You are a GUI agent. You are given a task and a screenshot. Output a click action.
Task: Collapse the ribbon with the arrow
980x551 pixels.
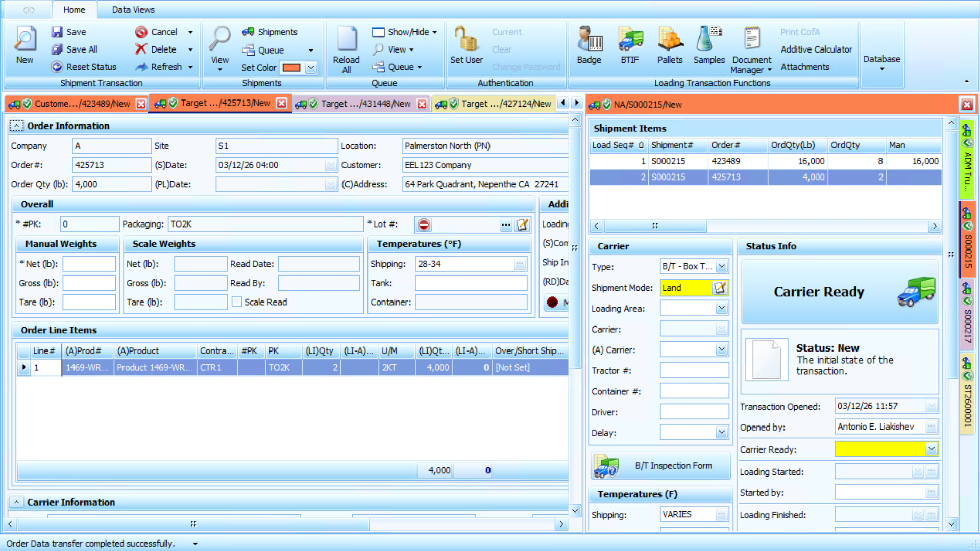tap(966, 82)
